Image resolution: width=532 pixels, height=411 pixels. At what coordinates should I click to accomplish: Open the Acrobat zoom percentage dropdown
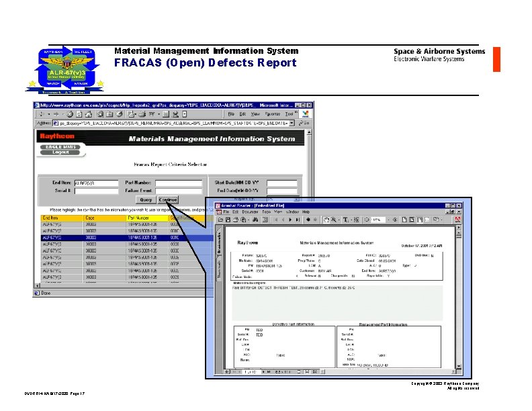(388, 220)
